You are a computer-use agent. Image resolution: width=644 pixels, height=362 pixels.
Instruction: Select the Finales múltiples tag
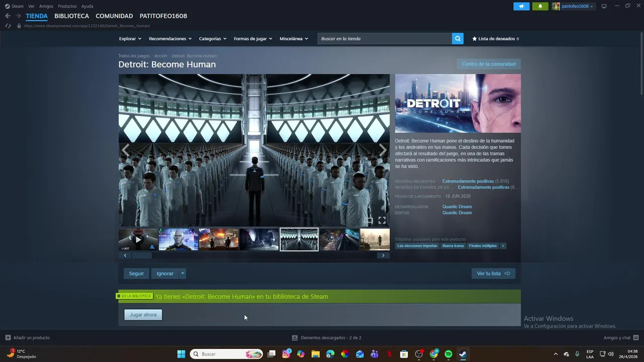pos(482,246)
